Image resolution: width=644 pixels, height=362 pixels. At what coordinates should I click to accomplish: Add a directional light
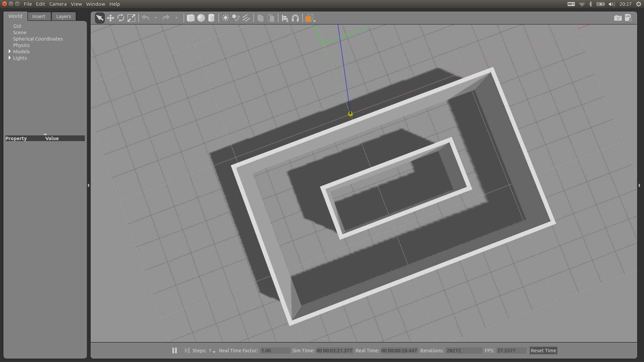click(x=246, y=18)
